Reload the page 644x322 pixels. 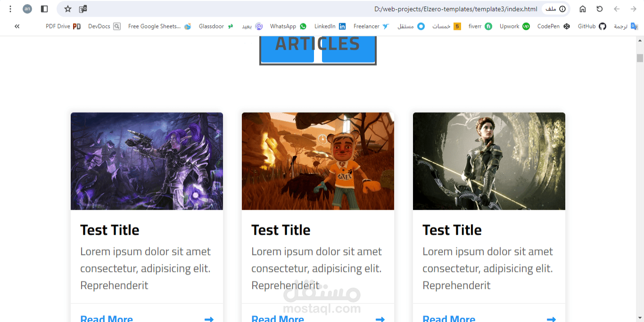click(x=600, y=9)
